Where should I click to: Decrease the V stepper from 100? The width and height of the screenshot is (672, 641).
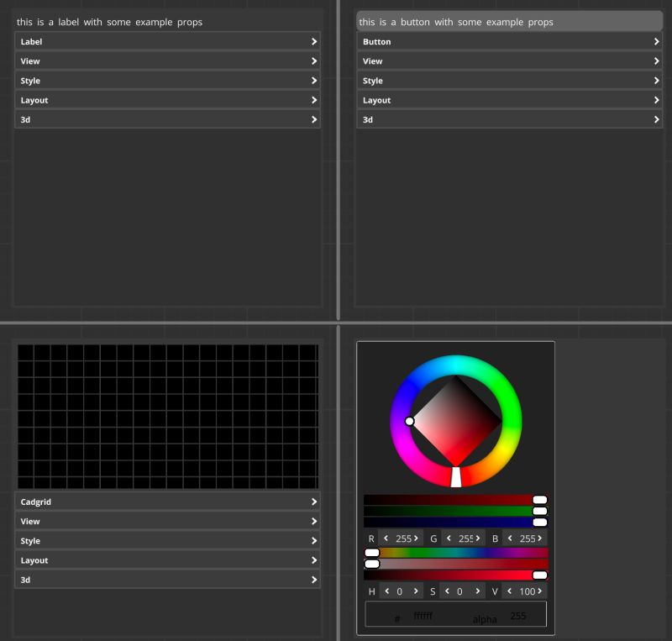coord(512,591)
